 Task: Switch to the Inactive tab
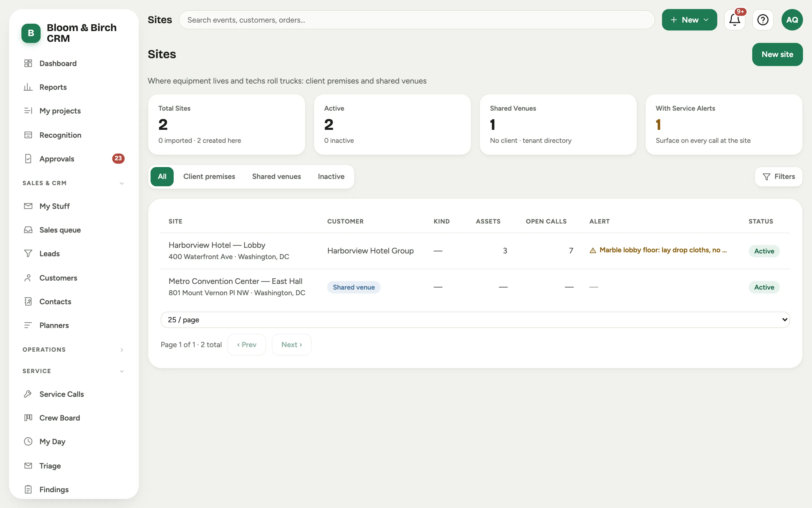point(331,176)
